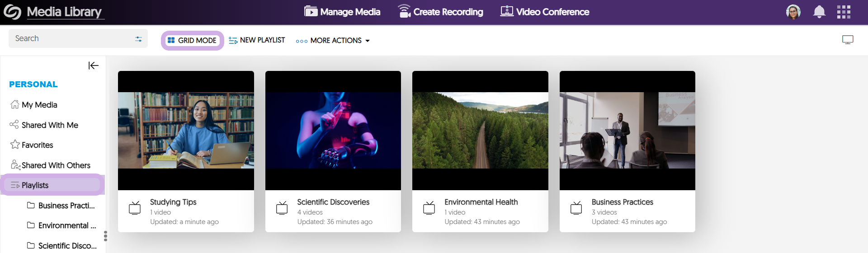The width and height of the screenshot is (868, 253).
Task: Start a Video Conference
Action: tap(545, 12)
